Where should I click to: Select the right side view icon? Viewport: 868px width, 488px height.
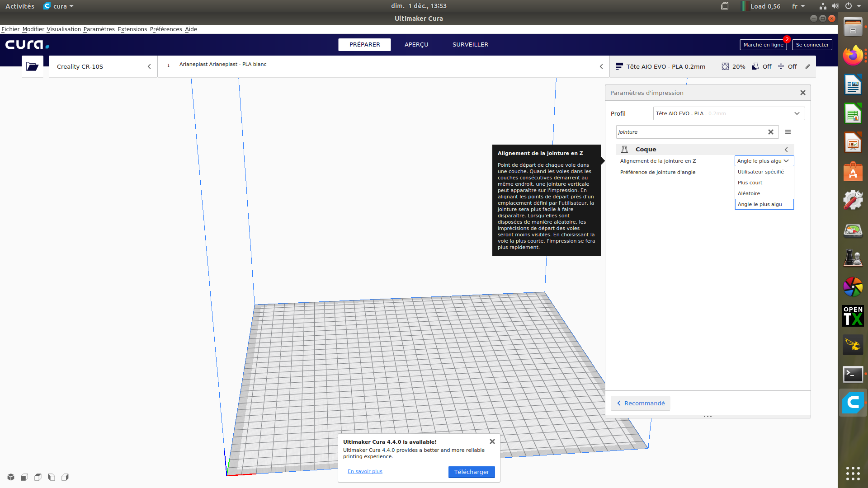[x=65, y=477]
